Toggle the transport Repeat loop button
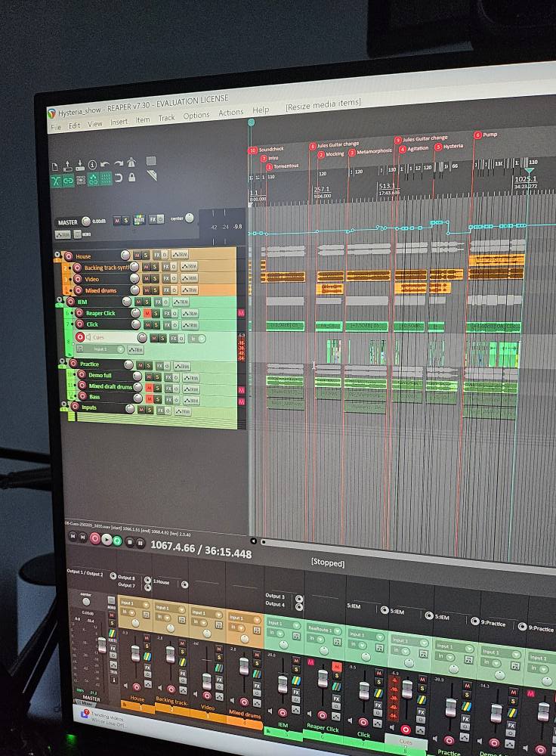The height and width of the screenshot is (756, 556). (x=117, y=541)
